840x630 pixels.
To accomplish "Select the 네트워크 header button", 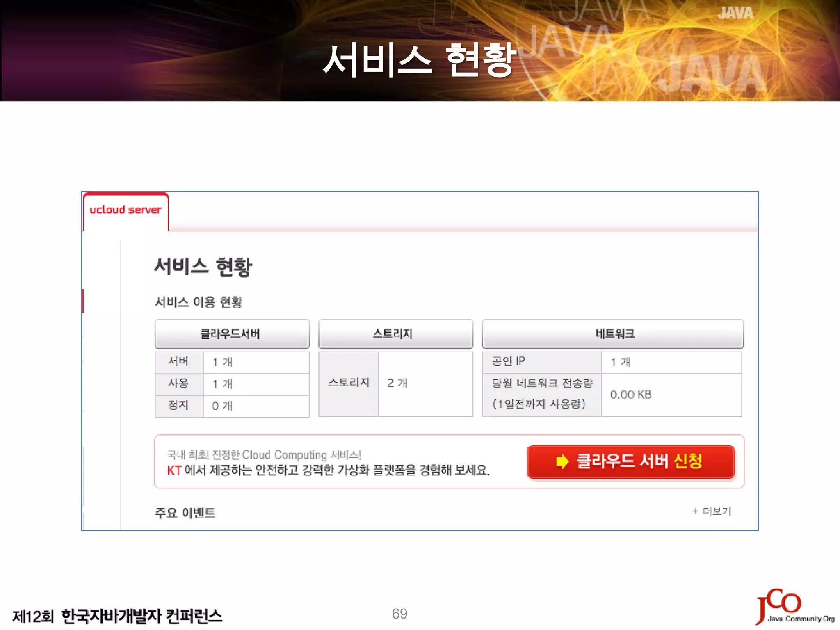I will 613,333.
